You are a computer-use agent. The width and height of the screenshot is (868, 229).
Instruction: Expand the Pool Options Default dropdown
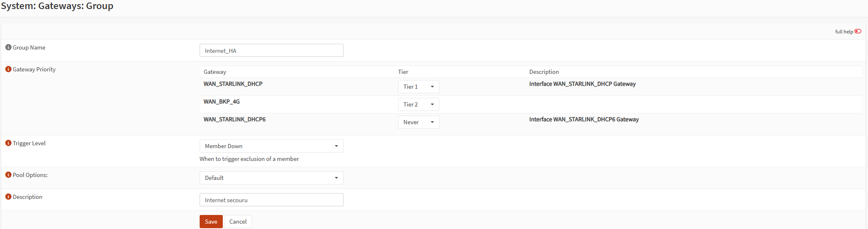271,178
